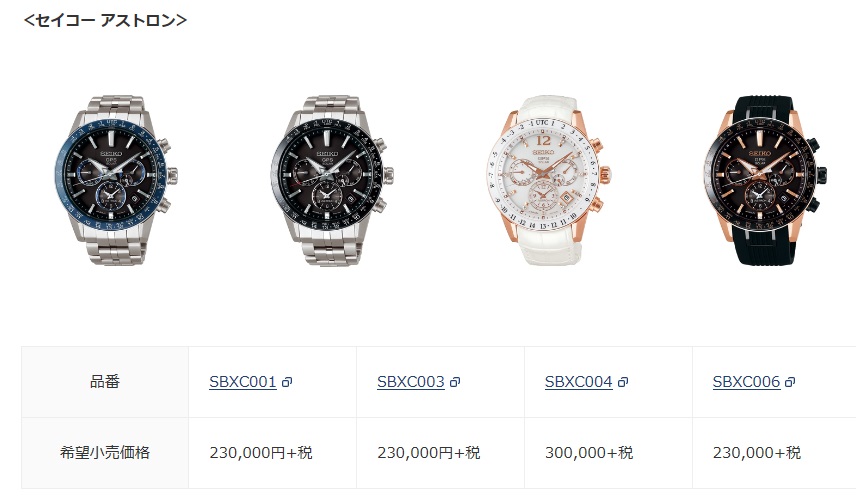The image size is (856, 502).
Task: Select the blue-bezel Astron watch image
Action: pyautogui.click(x=116, y=181)
